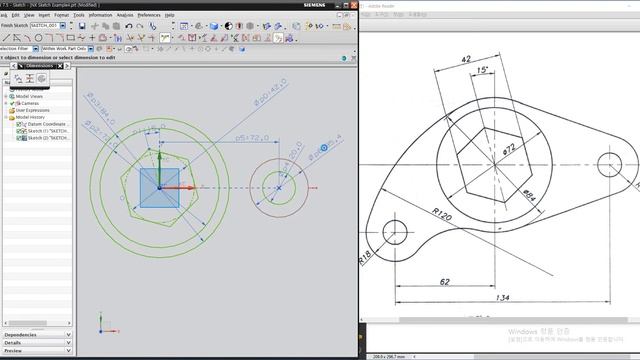Select the Quick Extend tool

click(x=141, y=38)
